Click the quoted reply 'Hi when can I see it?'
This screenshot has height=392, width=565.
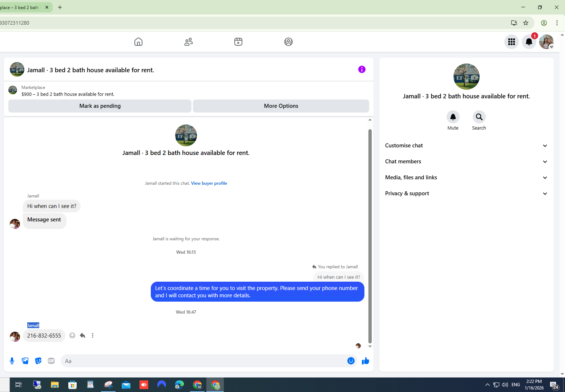(x=339, y=277)
